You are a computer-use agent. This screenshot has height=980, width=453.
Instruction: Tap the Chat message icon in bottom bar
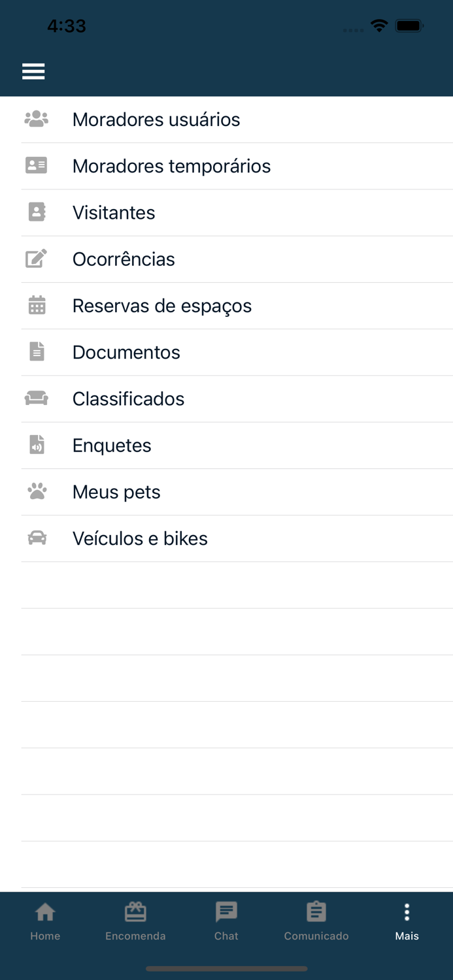click(226, 912)
